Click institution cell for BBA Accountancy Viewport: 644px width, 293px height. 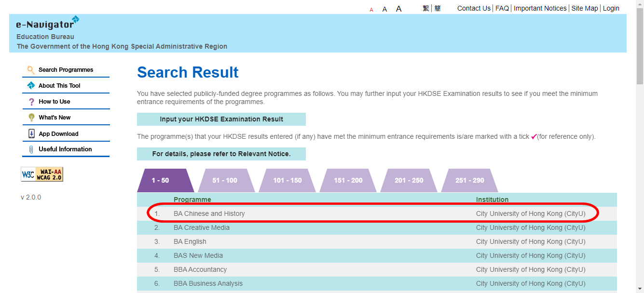[x=531, y=269]
